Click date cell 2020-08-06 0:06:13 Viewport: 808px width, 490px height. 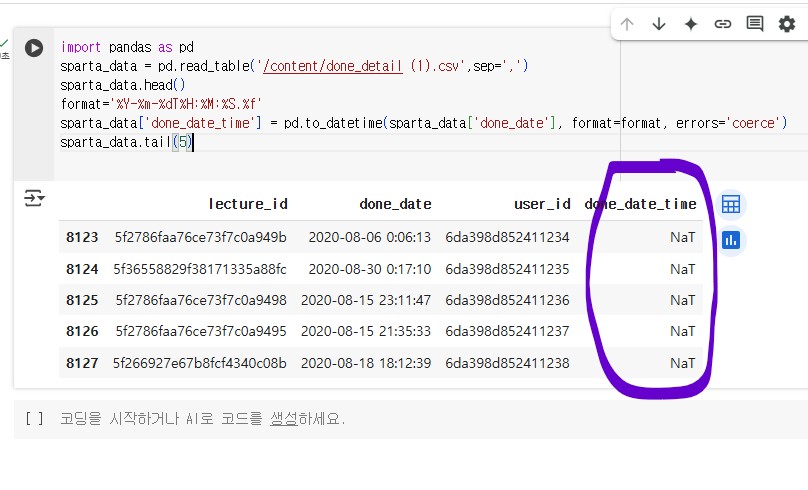coord(369,238)
